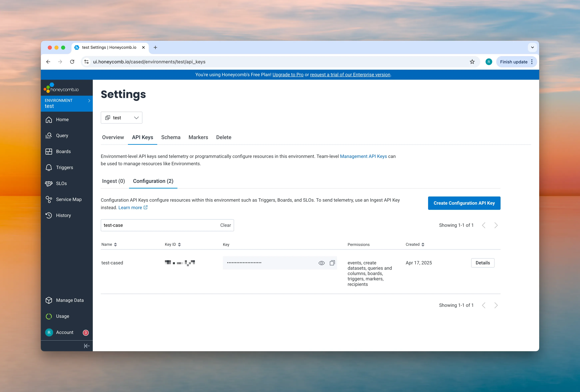Collapse the sidebar with the arrow icon
Screen dimensions: 580x392
[x=87, y=346]
